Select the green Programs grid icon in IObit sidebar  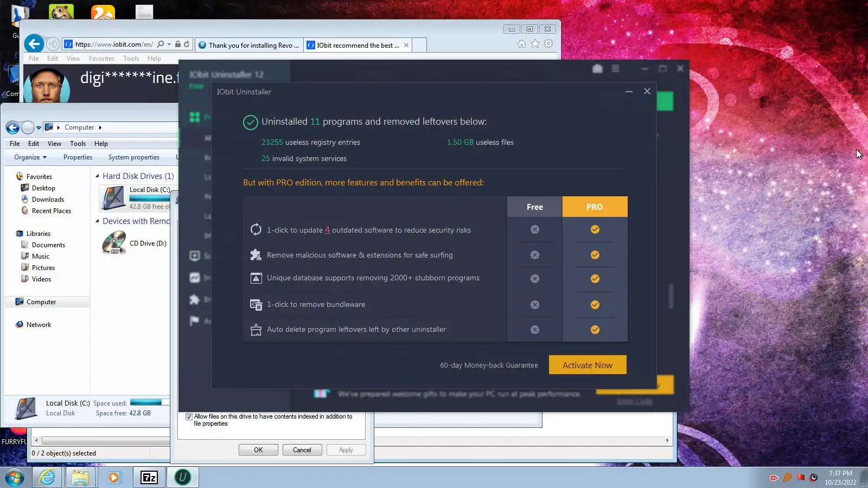[195, 117]
